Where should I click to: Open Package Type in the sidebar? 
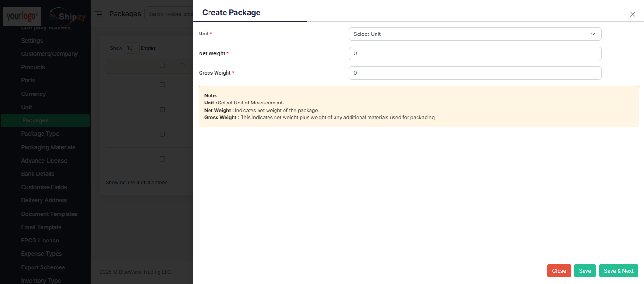point(40,134)
